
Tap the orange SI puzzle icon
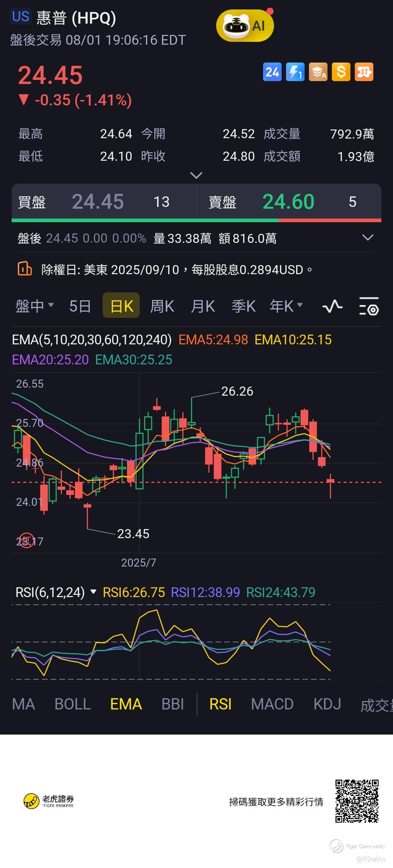pos(364,72)
